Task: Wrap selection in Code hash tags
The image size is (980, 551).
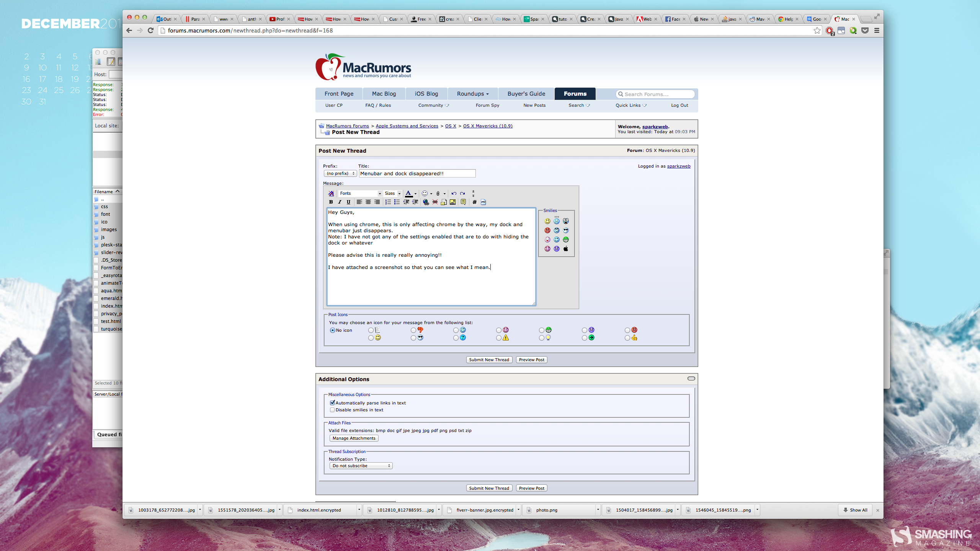Action: (474, 202)
